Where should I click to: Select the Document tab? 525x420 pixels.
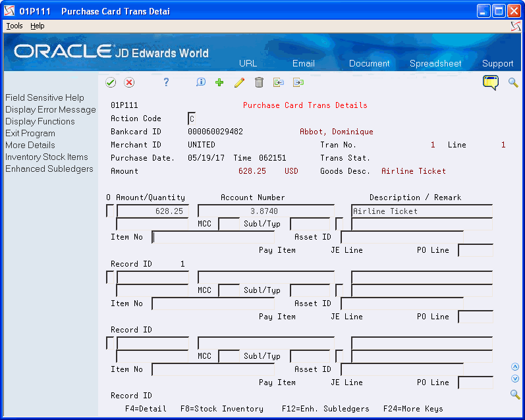[369, 63]
